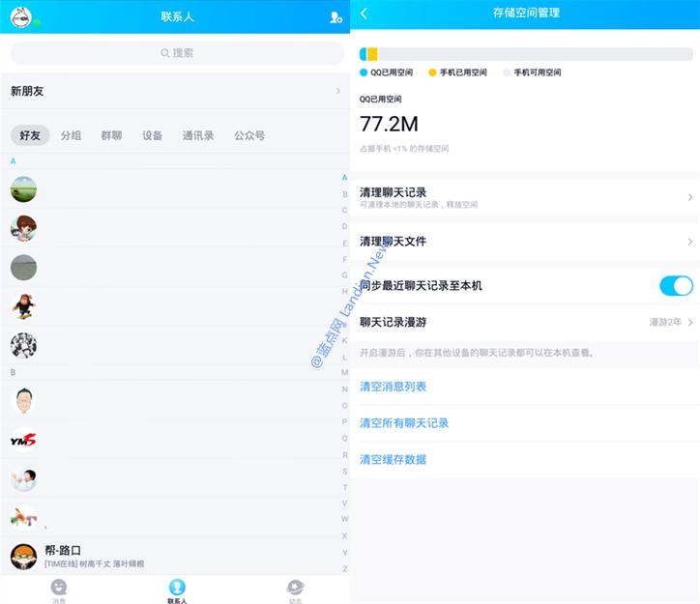
Task: Go back from 存储空间管理
Action: point(365,14)
